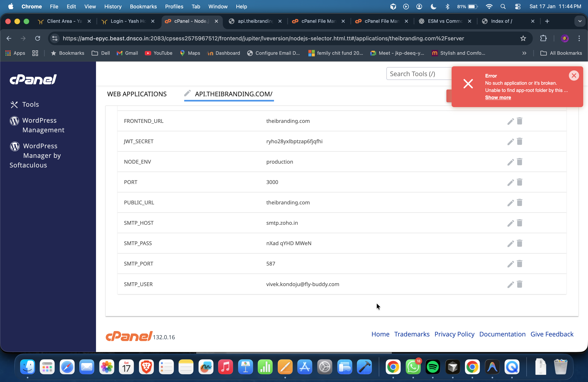588x382 pixels.
Task: Click pencil icon for SMTP_HOST row
Action: pos(510,223)
